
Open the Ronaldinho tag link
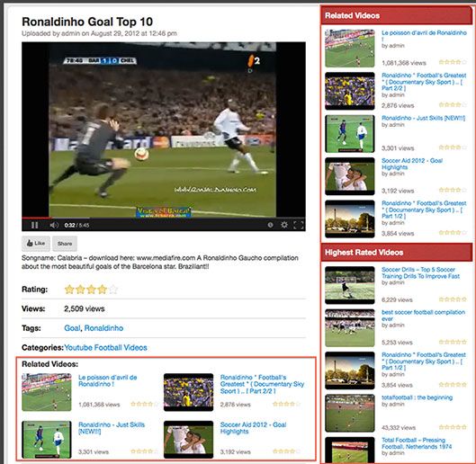103,328
